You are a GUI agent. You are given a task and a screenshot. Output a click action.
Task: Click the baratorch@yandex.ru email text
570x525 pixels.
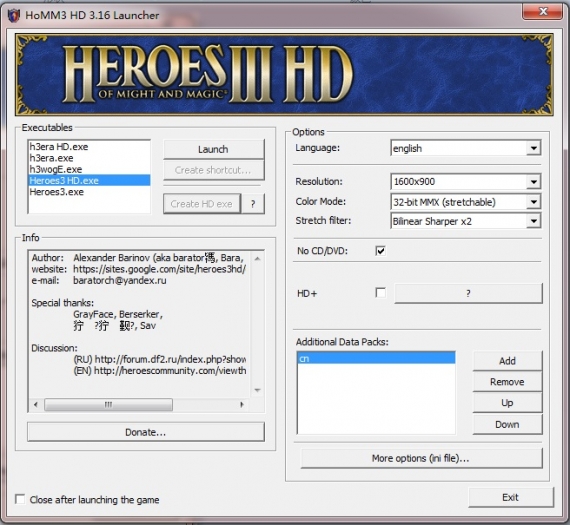click(x=120, y=280)
